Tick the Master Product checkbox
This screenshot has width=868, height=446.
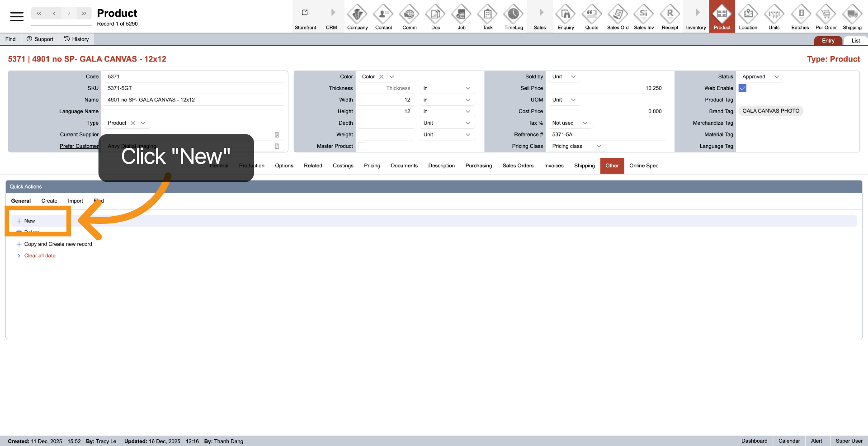362,146
